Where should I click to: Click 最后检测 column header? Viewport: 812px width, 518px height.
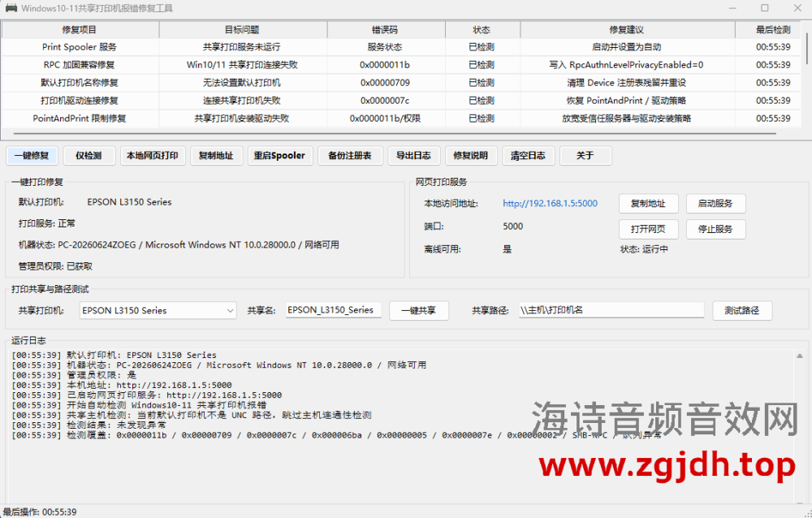point(770,30)
